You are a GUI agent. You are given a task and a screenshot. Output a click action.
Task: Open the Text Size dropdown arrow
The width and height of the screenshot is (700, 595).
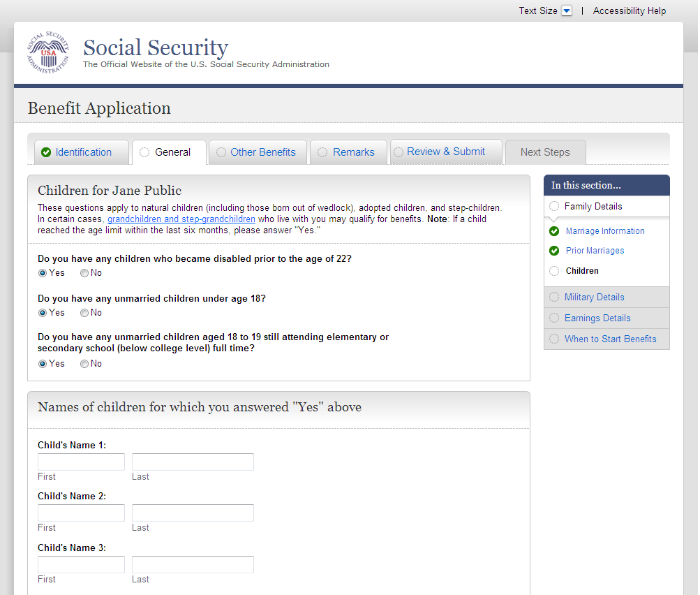coord(567,11)
